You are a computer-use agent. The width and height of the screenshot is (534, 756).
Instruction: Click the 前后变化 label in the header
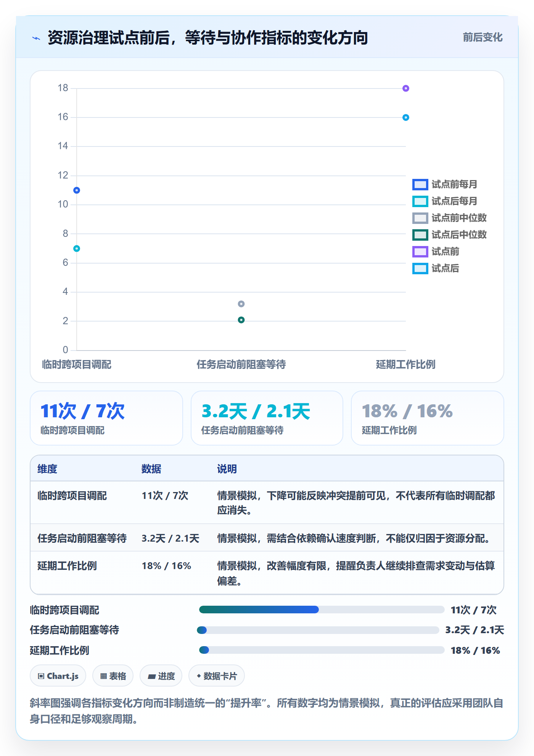pos(483,37)
